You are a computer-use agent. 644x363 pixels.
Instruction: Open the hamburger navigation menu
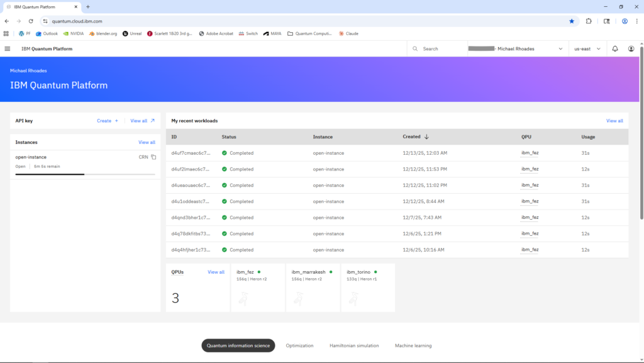(7, 48)
